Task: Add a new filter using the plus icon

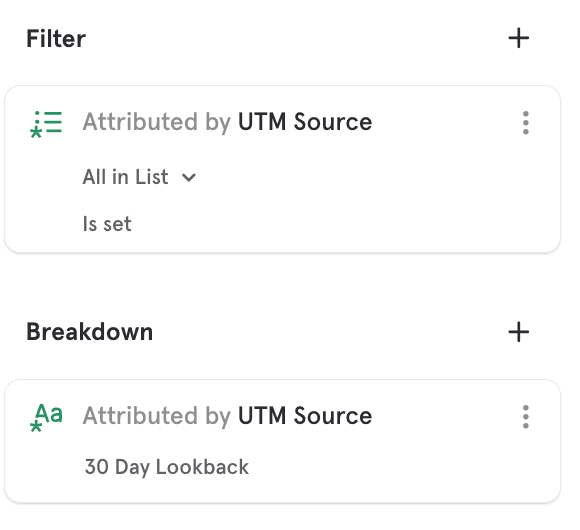Action: [518, 38]
